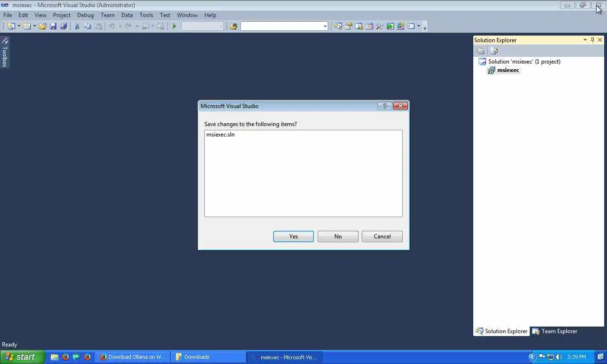Click the Toolbar Options overflow arrow
The image size is (607, 364).
coord(425,27)
